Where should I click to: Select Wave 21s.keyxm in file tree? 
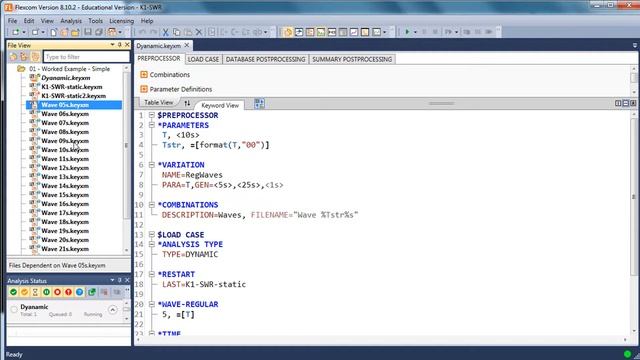click(65, 249)
